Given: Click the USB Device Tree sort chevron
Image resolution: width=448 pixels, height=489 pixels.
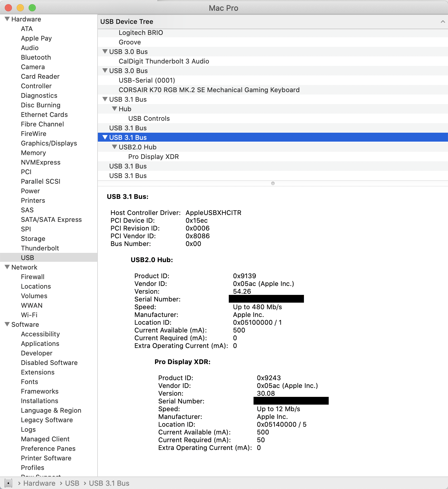Looking at the screenshot, I should pyautogui.click(x=443, y=21).
